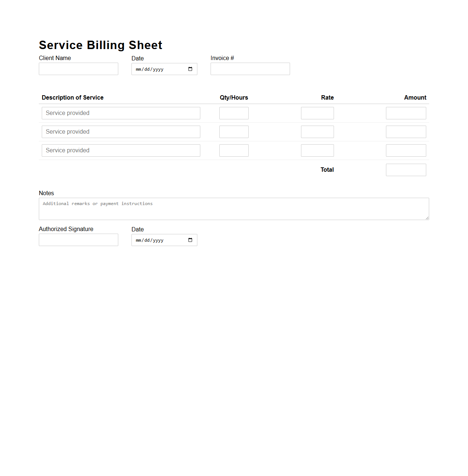Click the Authorized Signature input field
The image size is (468, 476).
[78, 240]
